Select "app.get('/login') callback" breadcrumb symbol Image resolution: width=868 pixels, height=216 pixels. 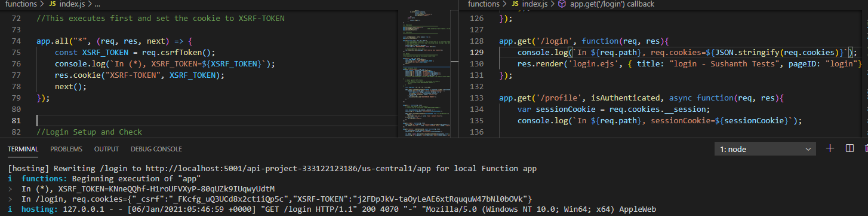click(x=612, y=4)
